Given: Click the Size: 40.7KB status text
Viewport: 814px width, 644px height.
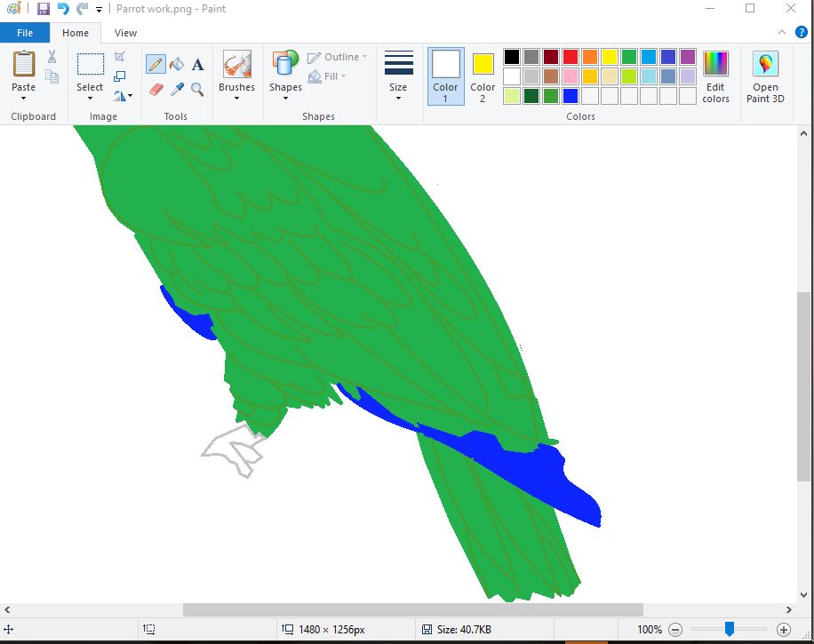Looking at the screenshot, I should point(464,630).
